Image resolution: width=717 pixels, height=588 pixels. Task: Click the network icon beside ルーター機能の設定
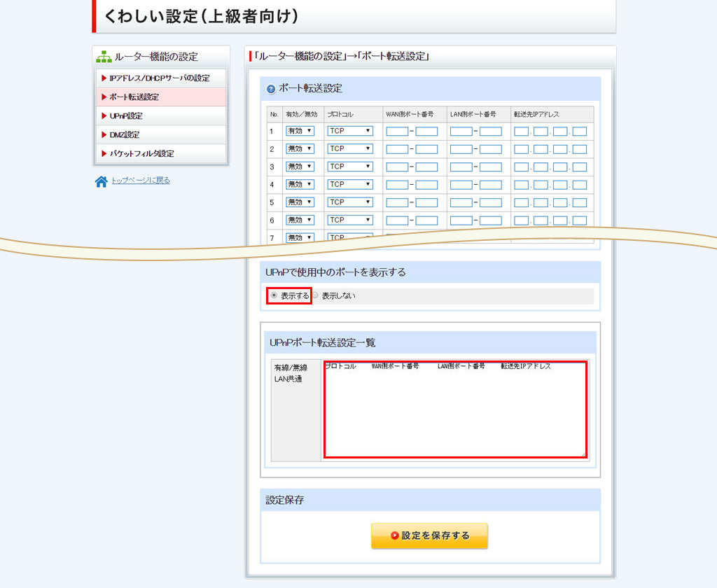tap(104, 57)
